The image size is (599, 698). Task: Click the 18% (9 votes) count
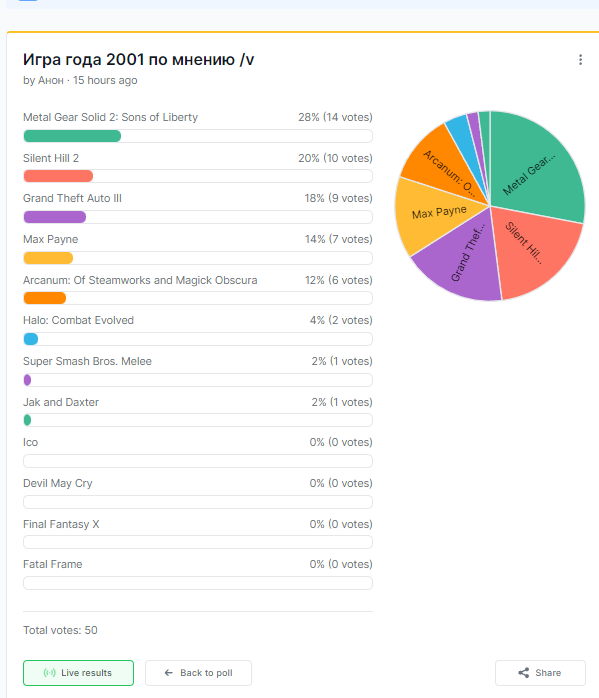point(338,198)
